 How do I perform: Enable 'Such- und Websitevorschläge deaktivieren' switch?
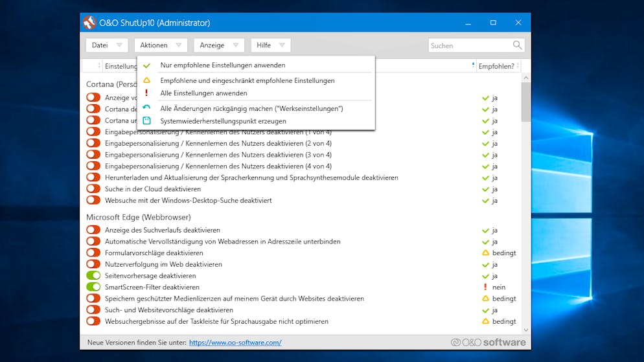93,310
